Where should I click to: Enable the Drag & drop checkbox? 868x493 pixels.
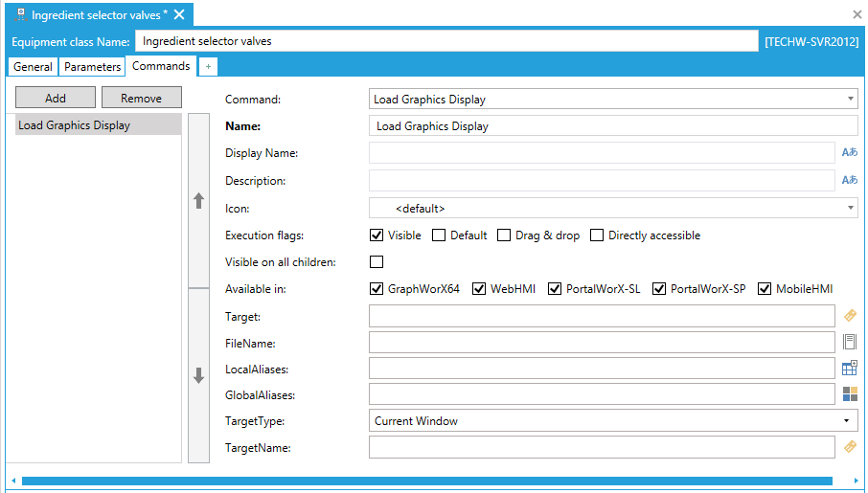503,235
